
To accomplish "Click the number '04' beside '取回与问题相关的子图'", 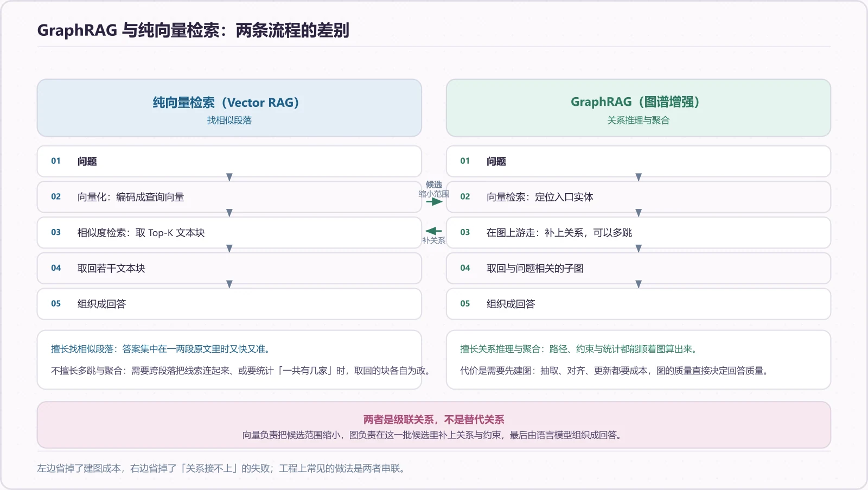I will (x=465, y=268).
